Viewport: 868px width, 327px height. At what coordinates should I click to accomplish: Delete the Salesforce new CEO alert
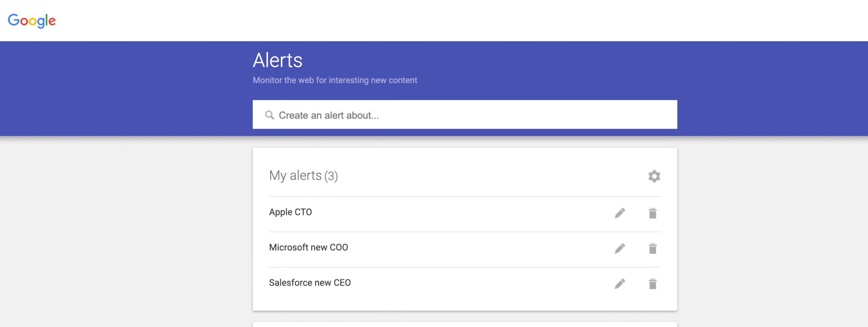653,283
